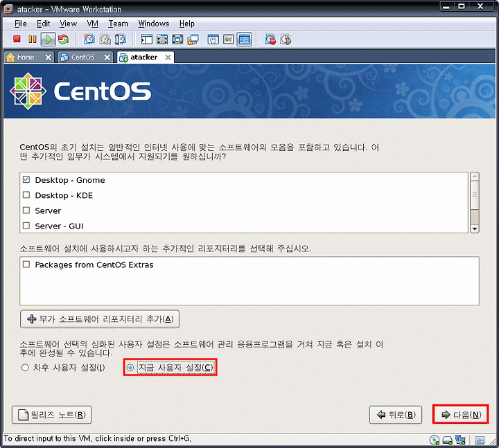Open the File menu
This screenshot has height=448, width=499.
point(20,24)
